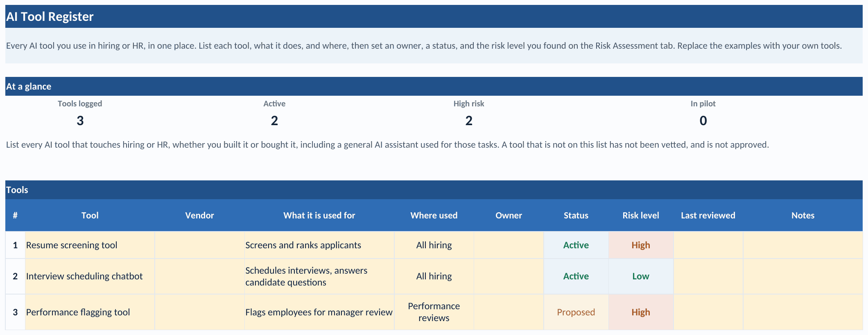Click Last reviewed cell for Performance flagging tool
The height and width of the screenshot is (335, 868).
[708, 312]
